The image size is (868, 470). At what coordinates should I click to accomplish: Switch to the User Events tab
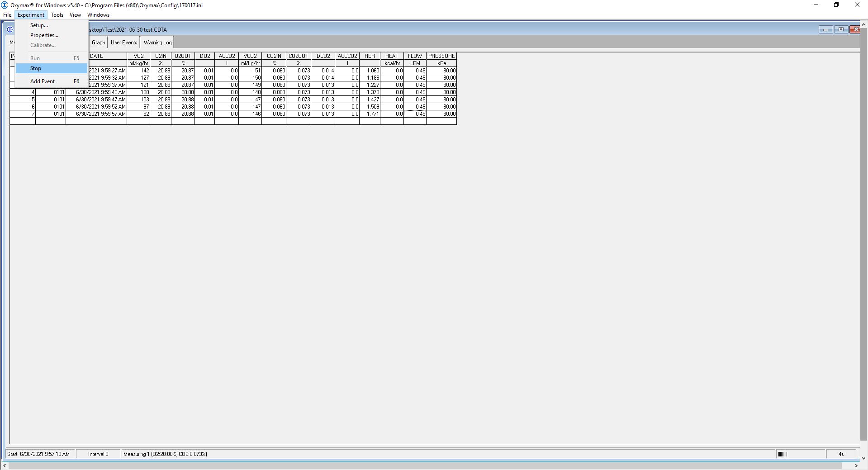click(124, 43)
